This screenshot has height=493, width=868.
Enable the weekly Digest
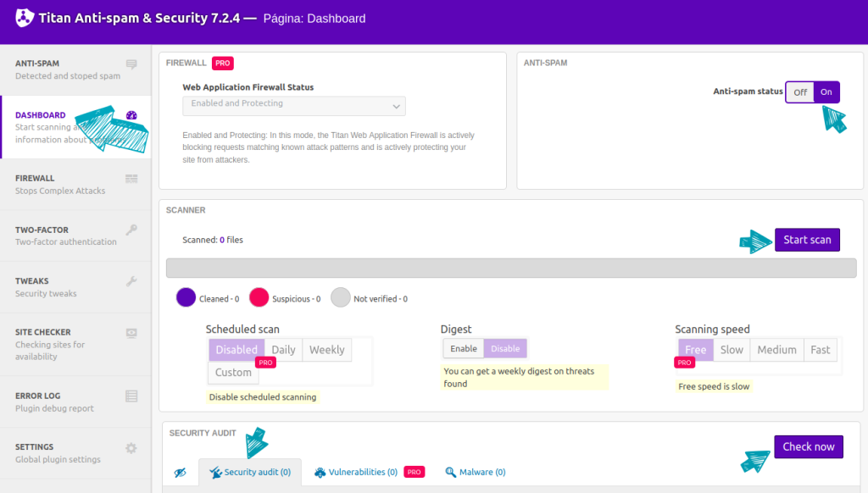[x=464, y=349]
